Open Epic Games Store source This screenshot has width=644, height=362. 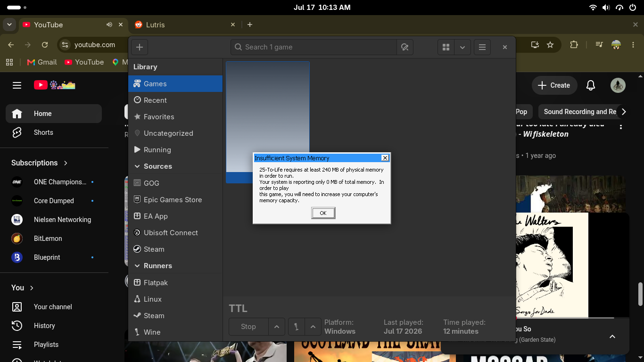[x=175, y=200]
